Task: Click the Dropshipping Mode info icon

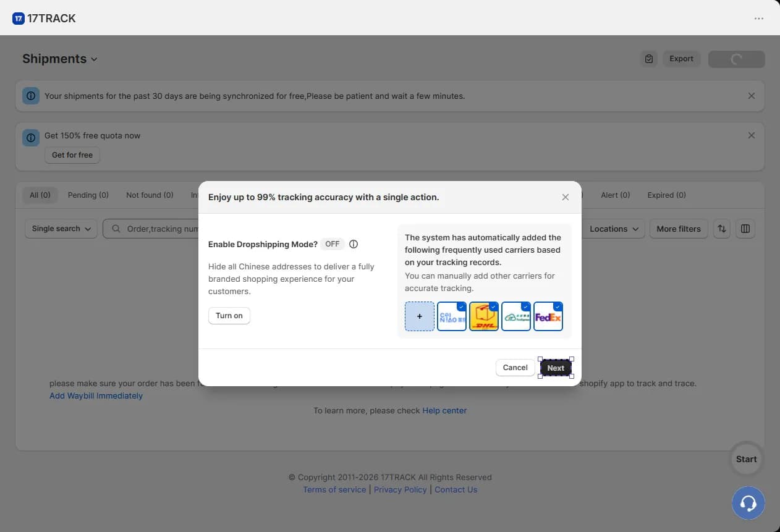Action: click(354, 244)
